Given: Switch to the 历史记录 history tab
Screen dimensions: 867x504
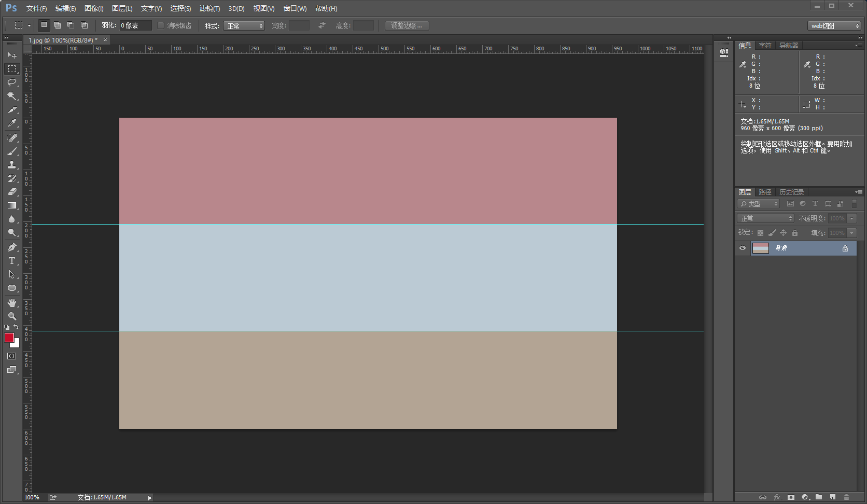Looking at the screenshot, I should [x=791, y=192].
